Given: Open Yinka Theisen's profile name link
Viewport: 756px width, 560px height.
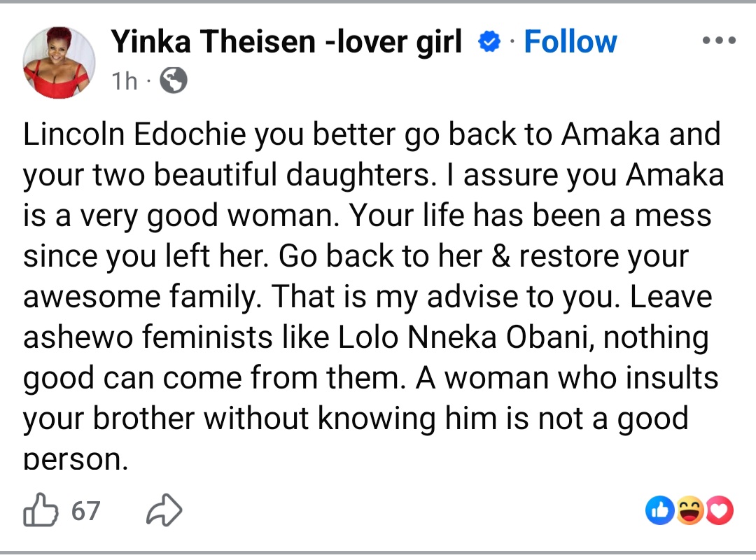Looking at the screenshot, I should coord(286,41).
